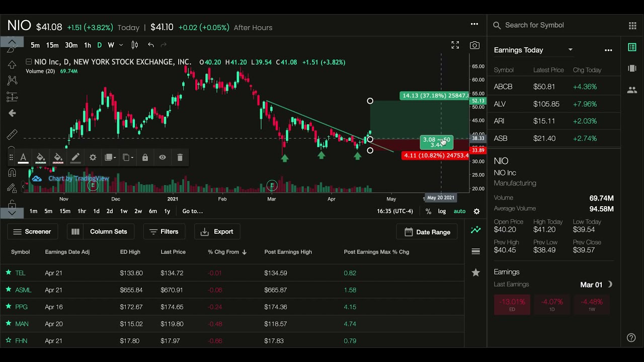Open the Filters dropdown
This screenshot has height=362, width=644.
point(164,232)
